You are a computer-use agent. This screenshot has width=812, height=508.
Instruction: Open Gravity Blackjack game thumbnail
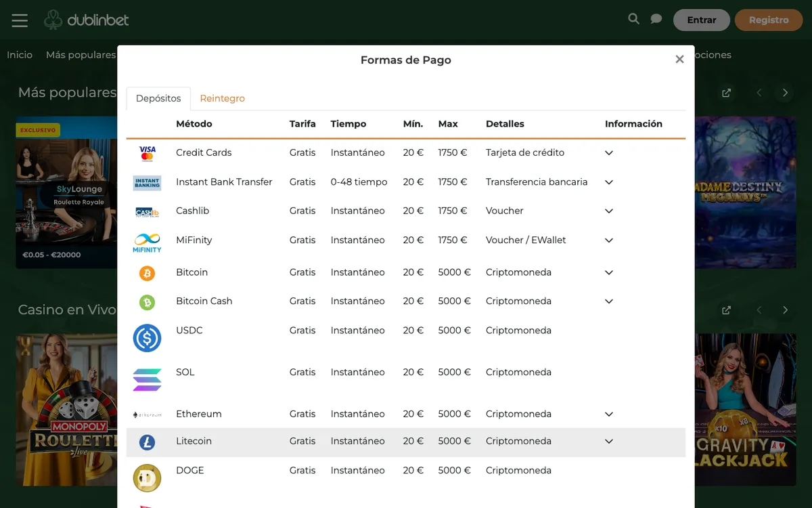pyautogui.click(x=745, y=410)
